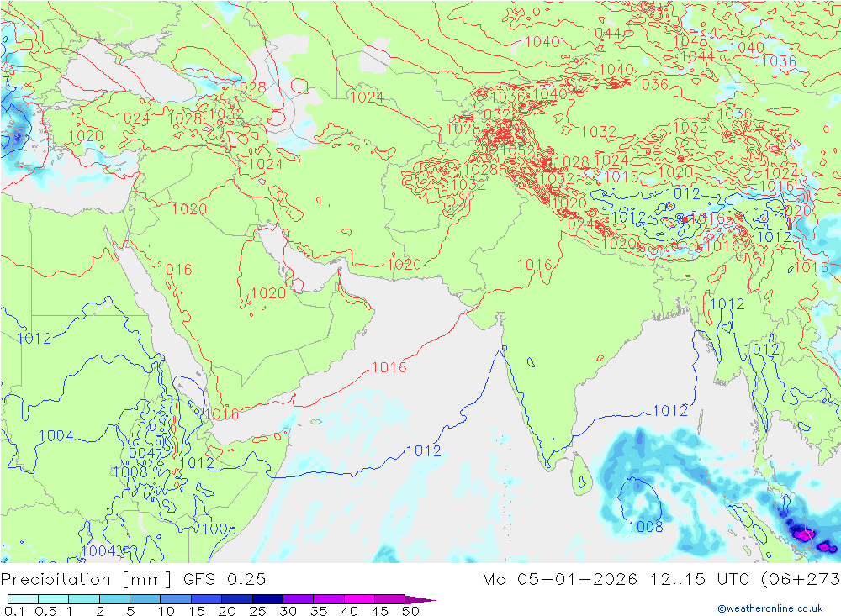Image resolution: width=841 pixels, height=616 pixels.
Task: Click the '1008' low label southeast of Sri Lanka
Action: pos(646,527)
